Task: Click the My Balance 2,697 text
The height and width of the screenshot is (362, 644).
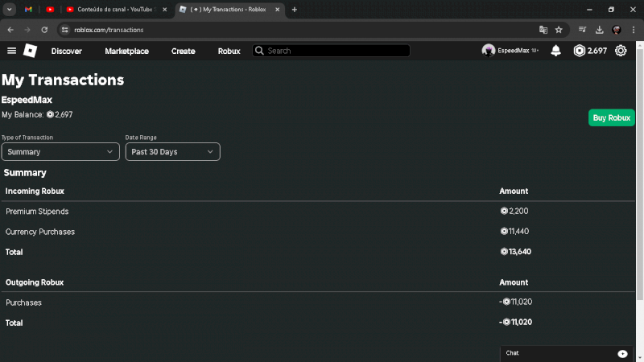Action: tap(37, 114)
